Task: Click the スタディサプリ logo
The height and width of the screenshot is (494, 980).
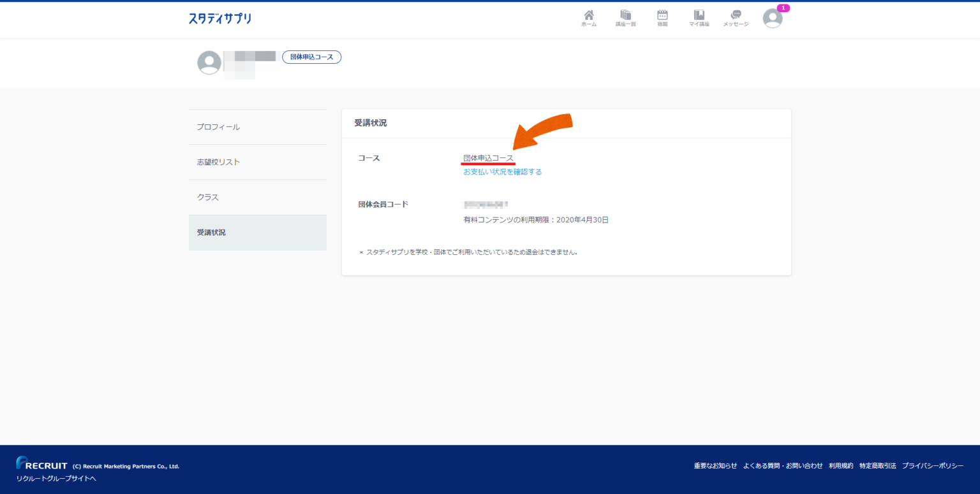Action: coord(220,18)
